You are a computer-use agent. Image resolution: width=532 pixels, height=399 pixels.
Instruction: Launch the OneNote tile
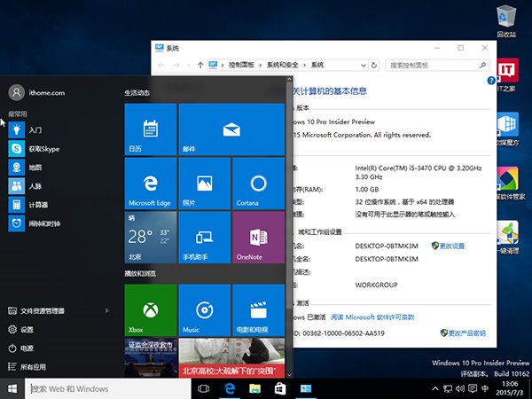(258, 238)
